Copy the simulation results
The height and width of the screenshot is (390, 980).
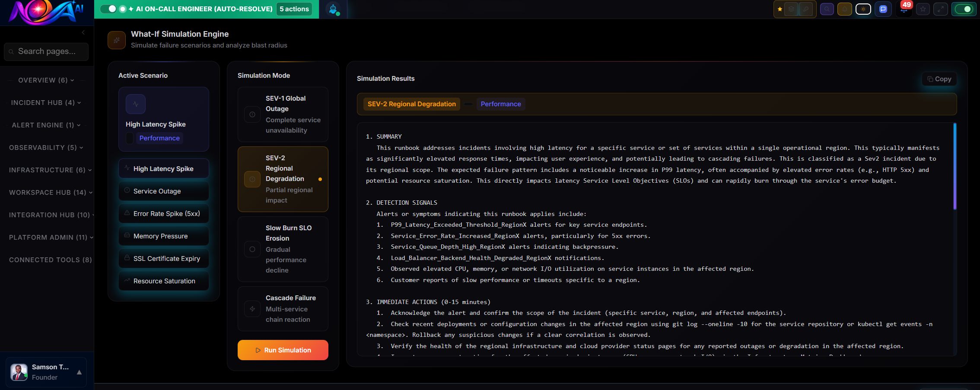[939, 79]
